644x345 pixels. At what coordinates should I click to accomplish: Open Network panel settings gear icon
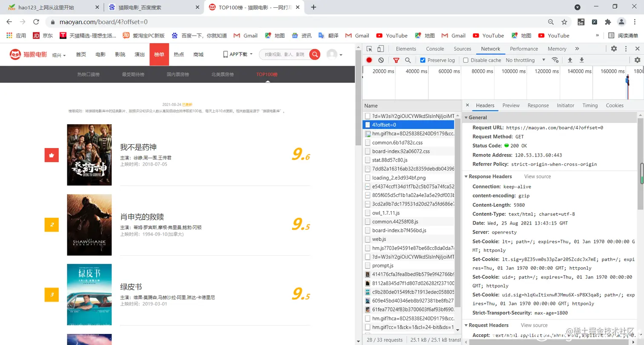[x=637, y=60]
